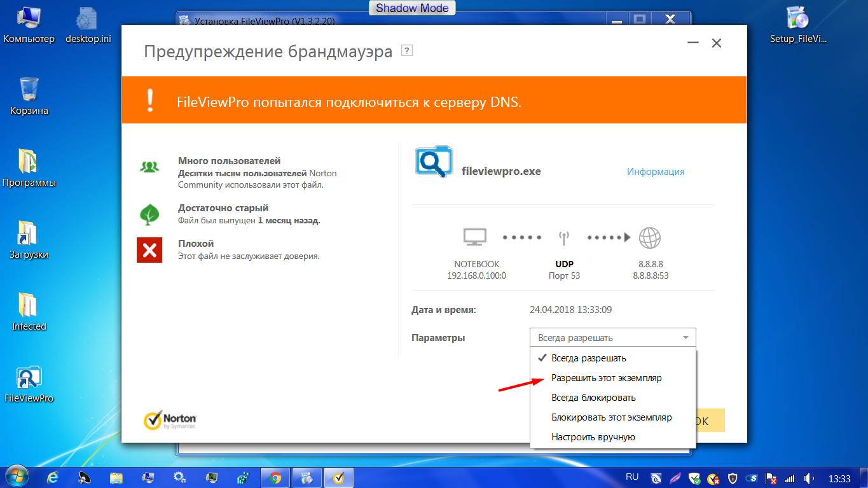The height and width of the screenshot is (488, 868).
Task: Click the antenna icon above UDP
Action: pos(563,238)
